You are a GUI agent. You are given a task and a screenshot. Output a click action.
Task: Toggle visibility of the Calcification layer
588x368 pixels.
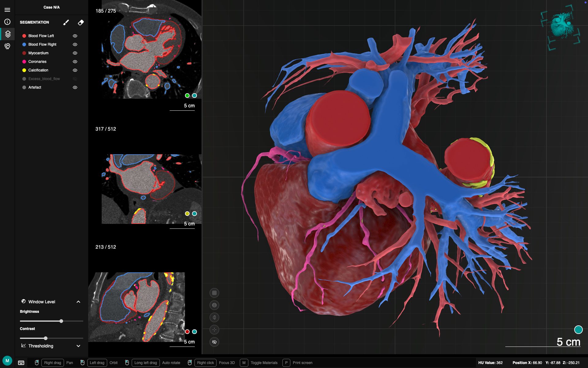(75, 70)
